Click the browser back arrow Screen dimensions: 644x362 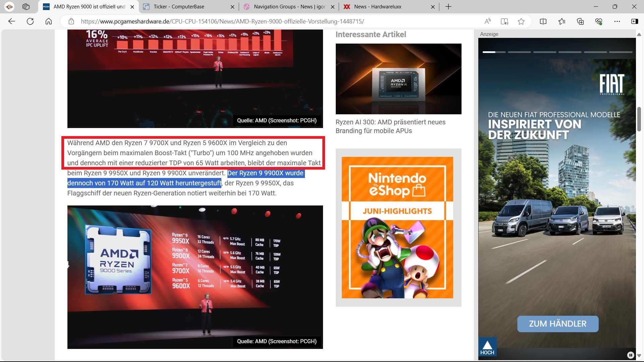click(x=12, y=21)
